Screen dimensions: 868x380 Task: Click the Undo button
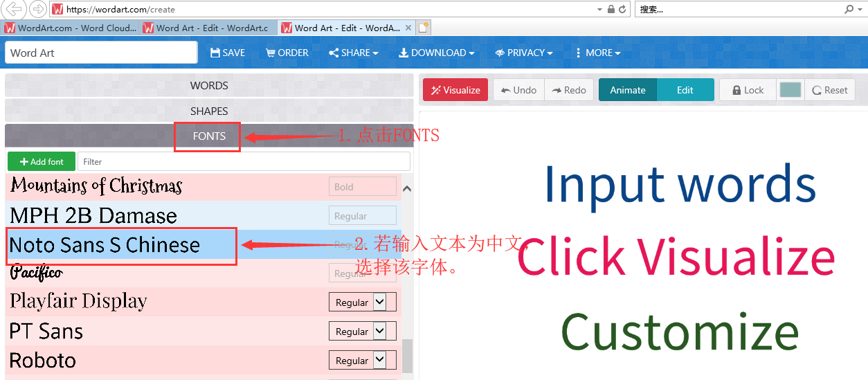[519, 90]
